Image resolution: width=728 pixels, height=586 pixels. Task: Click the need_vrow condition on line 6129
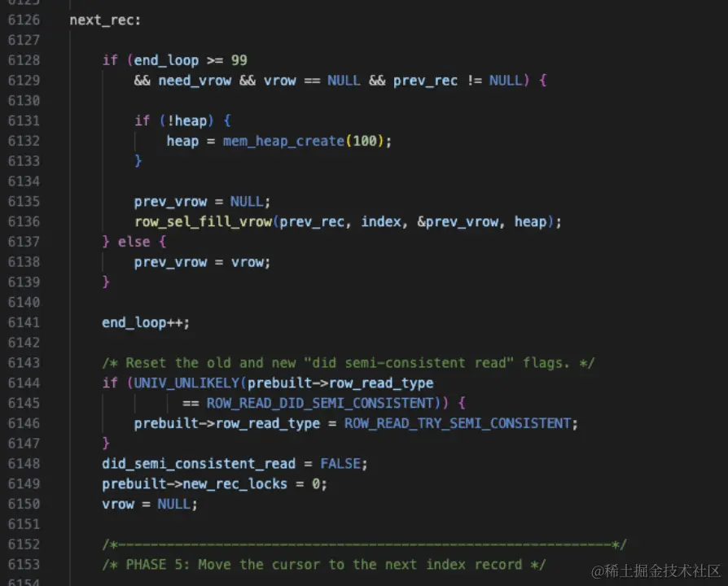point(195,81)
